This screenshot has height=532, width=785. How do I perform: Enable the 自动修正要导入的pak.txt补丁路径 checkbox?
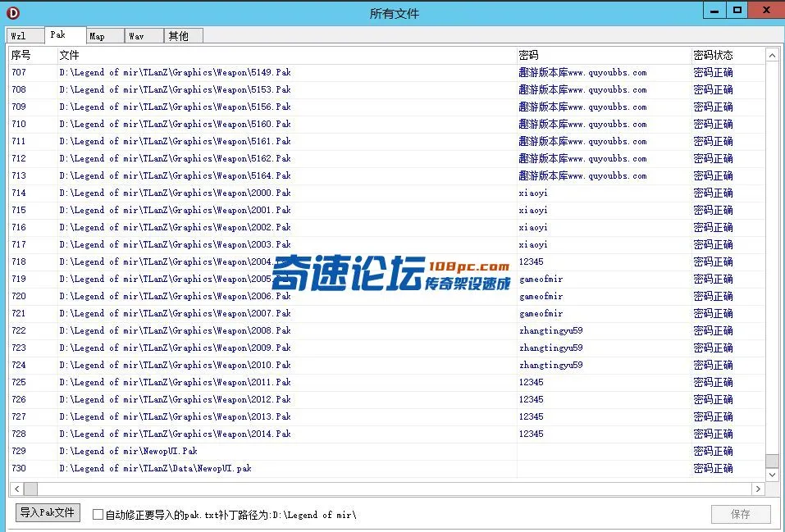pos(98,515)
